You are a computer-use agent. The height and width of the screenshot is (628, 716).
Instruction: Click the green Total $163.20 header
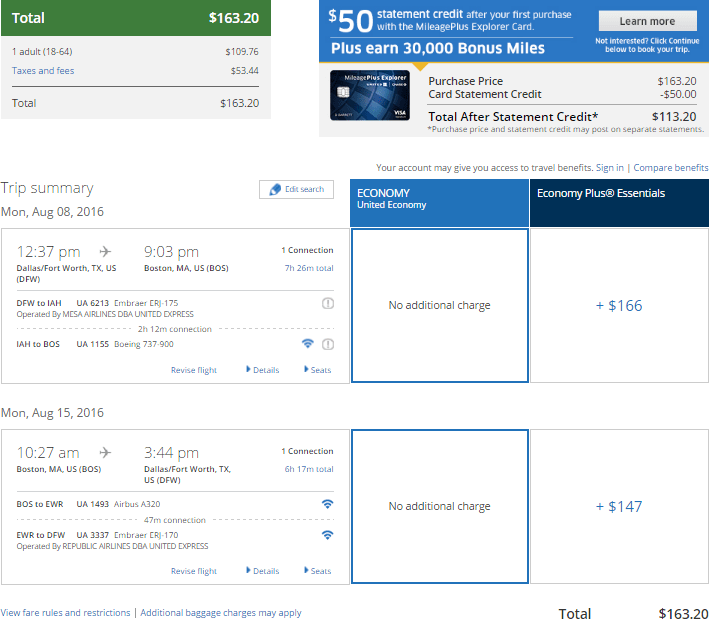(136, 18)
